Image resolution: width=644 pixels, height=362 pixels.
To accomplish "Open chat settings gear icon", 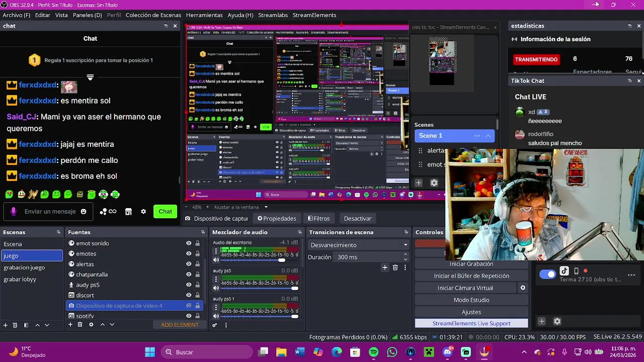I will tap(143, 212).
